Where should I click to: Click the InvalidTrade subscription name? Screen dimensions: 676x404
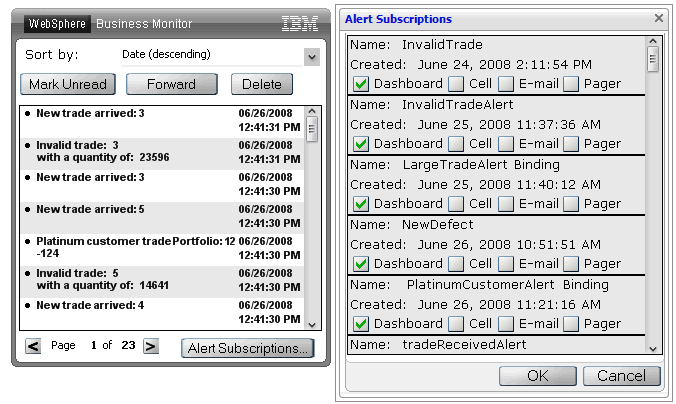[x=442, y=45]
